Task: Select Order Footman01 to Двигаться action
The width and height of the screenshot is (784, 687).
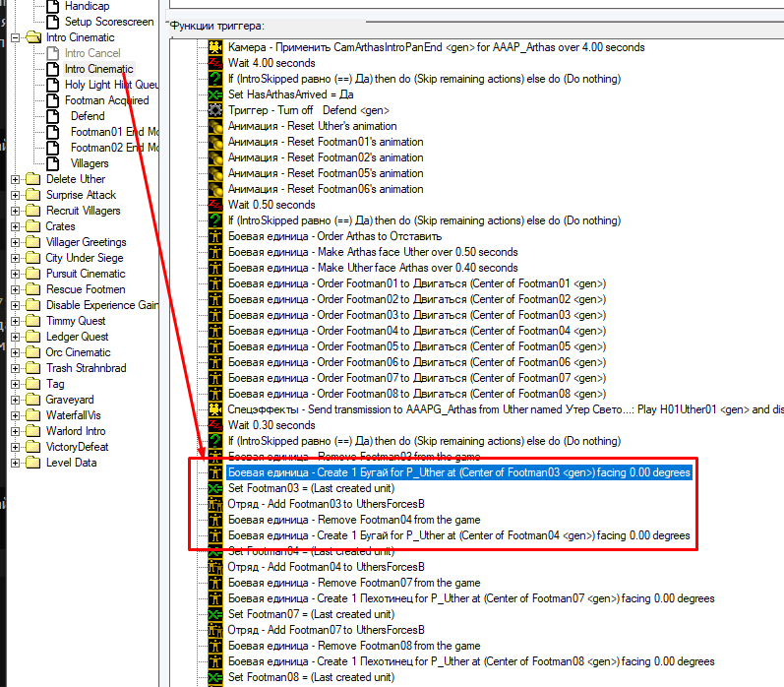Action: click(x=417, y=283)
